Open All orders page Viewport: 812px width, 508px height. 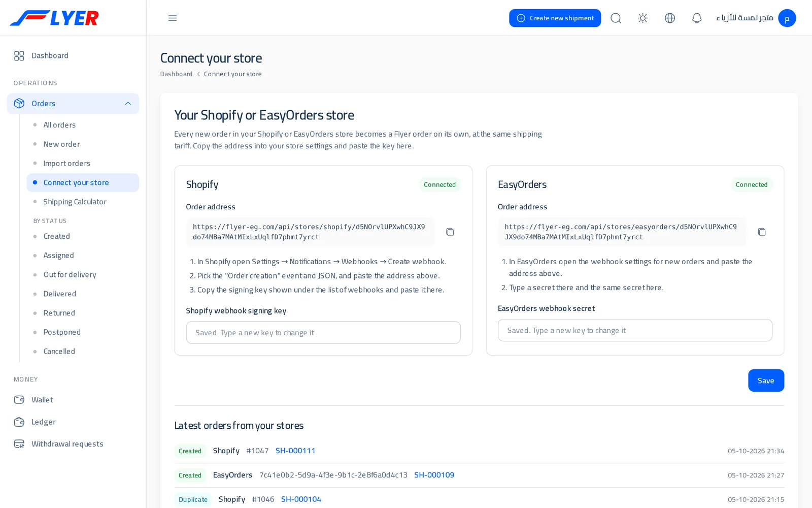pos(59,125)
